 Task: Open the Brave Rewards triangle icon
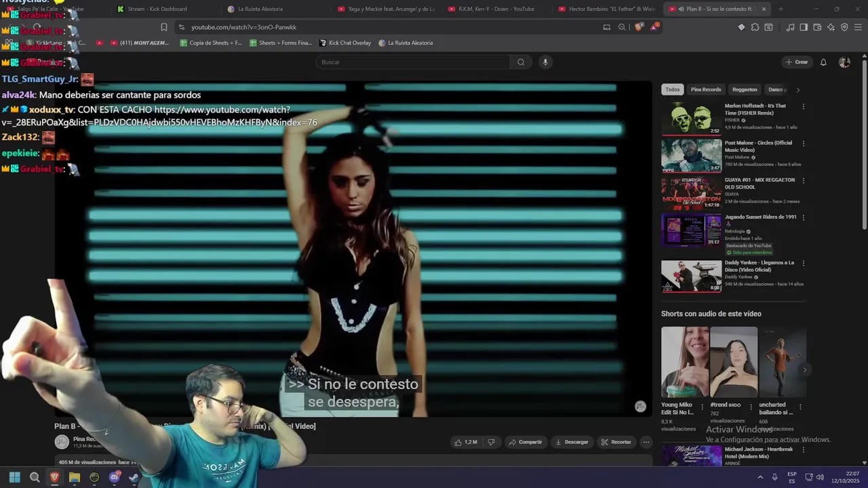654,27
